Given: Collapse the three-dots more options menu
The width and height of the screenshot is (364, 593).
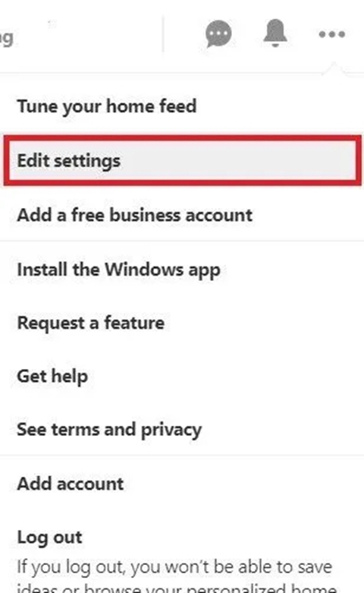Looking at the screenshot, I should tap(331, 34).
